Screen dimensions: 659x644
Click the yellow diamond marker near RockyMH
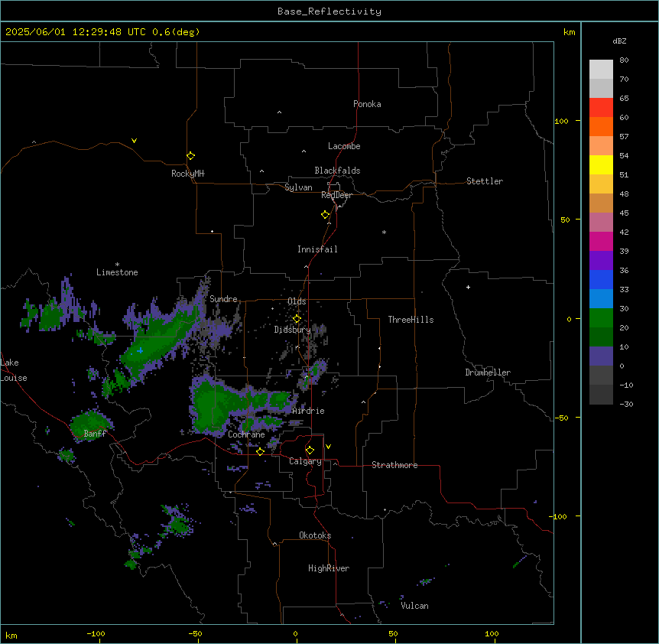[190, 156]
